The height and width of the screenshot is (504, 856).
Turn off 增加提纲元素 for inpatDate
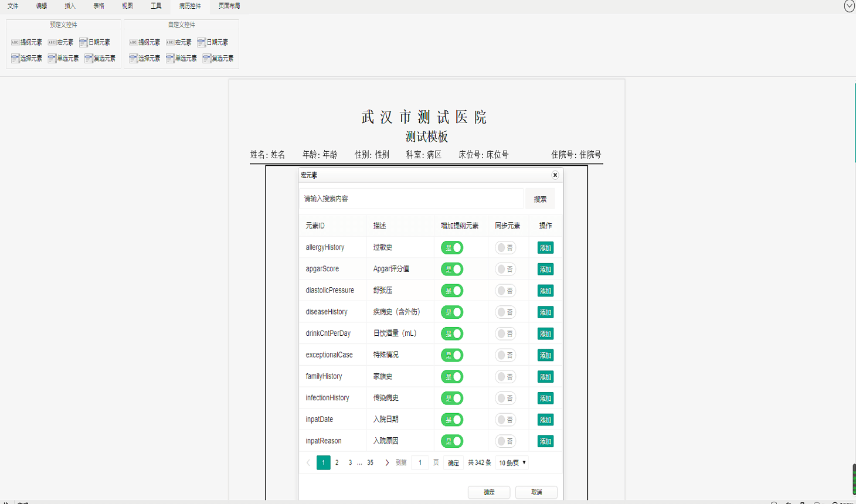[451, 419]
